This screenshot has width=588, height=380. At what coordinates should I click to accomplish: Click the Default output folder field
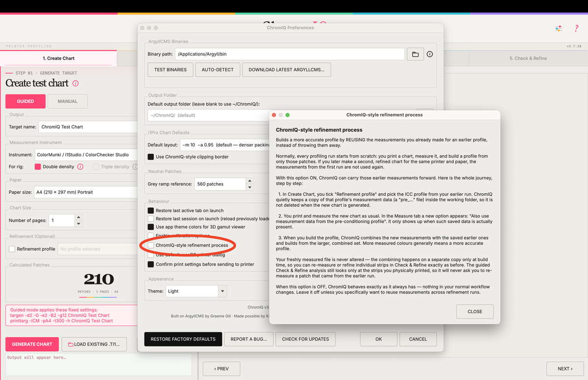208,115
